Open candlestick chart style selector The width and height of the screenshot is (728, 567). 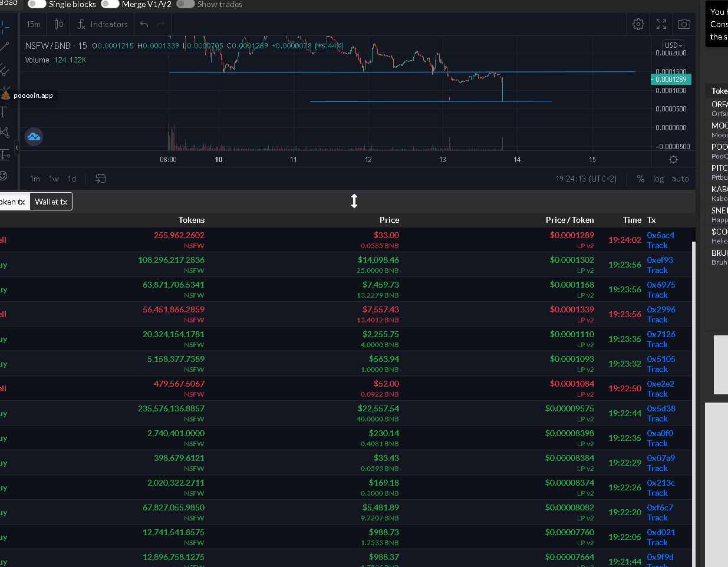click(x=58, y=24)
